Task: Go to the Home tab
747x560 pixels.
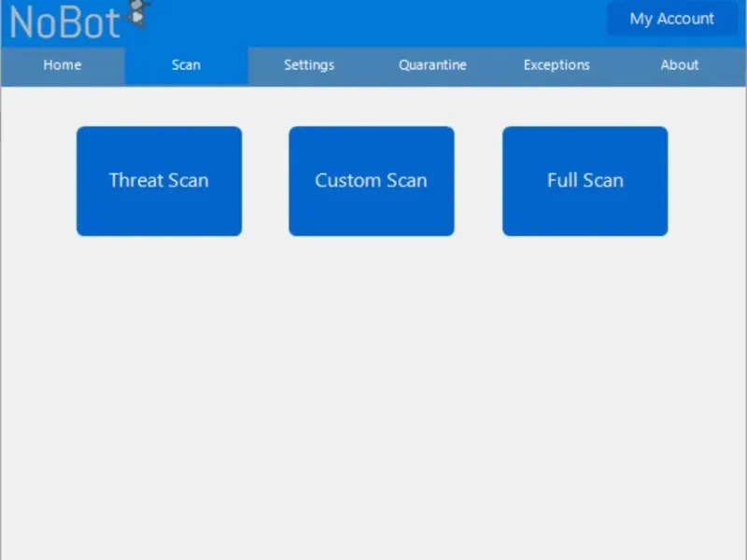Action: click(63, 65)
